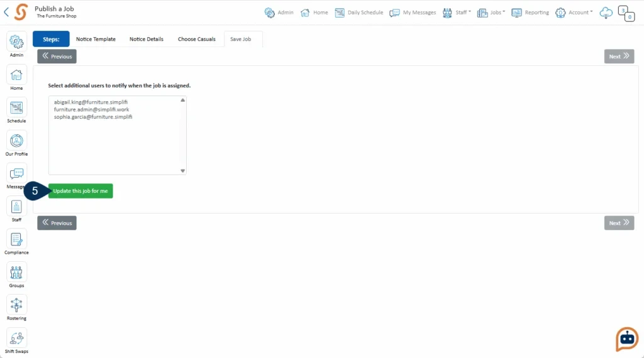The height and width of the screenshot is (358, 644).
Task: Expand the Account dropdown menu
Action: pos(574,13)
